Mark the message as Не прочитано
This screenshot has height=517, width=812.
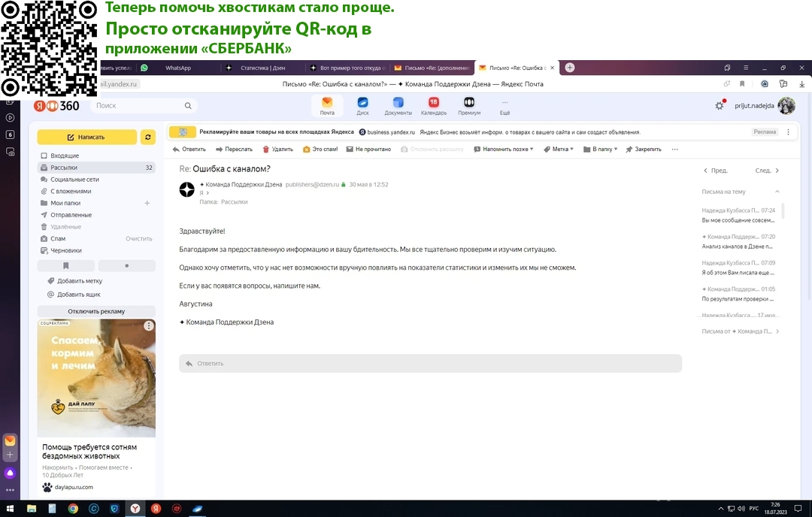pyautogui.click(x=368, y=149)
